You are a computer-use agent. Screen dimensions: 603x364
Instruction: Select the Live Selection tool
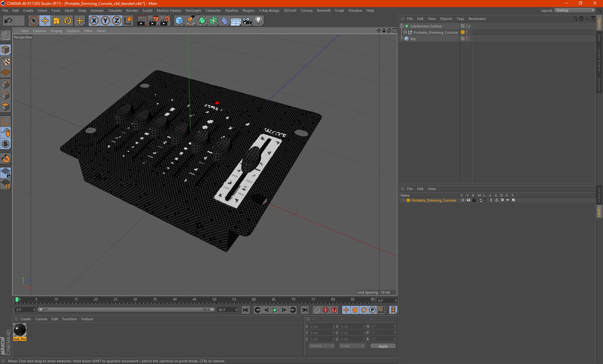33,21
